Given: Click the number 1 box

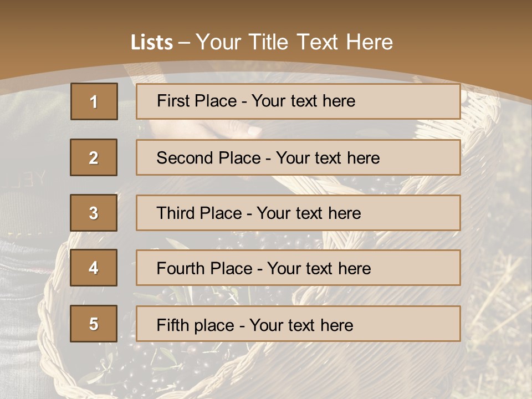Looking at the screenshot, I should point(94,101).
